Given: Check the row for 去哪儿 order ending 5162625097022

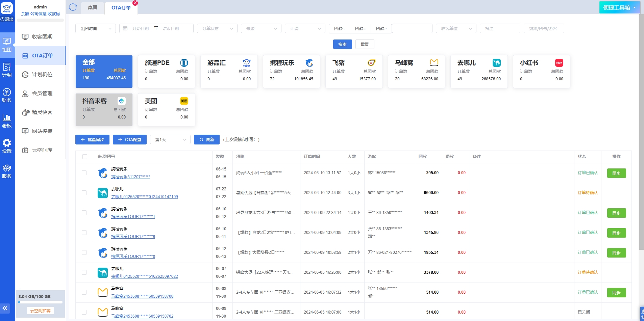Looking at the screenshot, I should (84, 272).
